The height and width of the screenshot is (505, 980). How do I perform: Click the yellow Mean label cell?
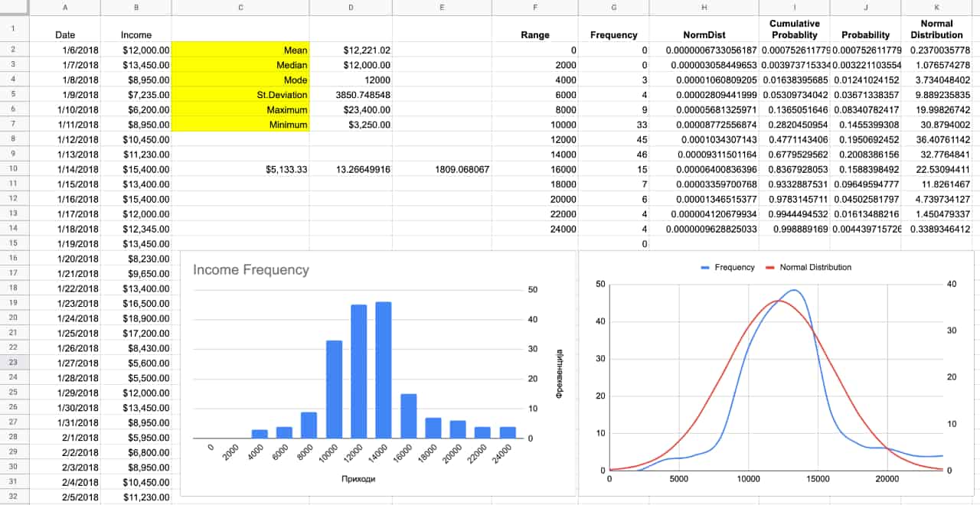(240, 50)
